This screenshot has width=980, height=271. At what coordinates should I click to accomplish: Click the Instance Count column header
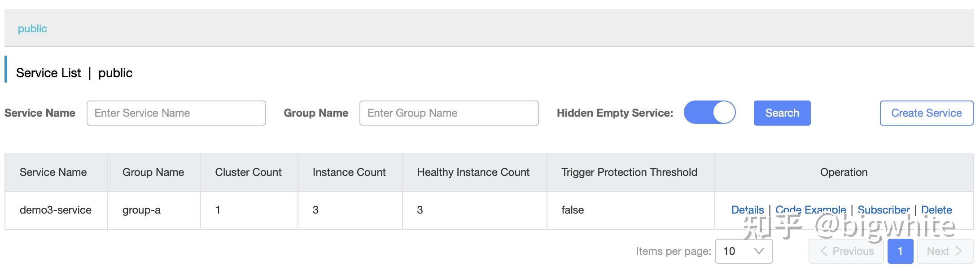coord(349,172)
